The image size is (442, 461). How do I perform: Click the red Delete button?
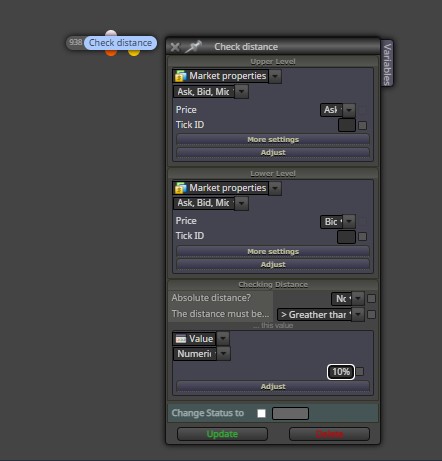coord(329,434)
